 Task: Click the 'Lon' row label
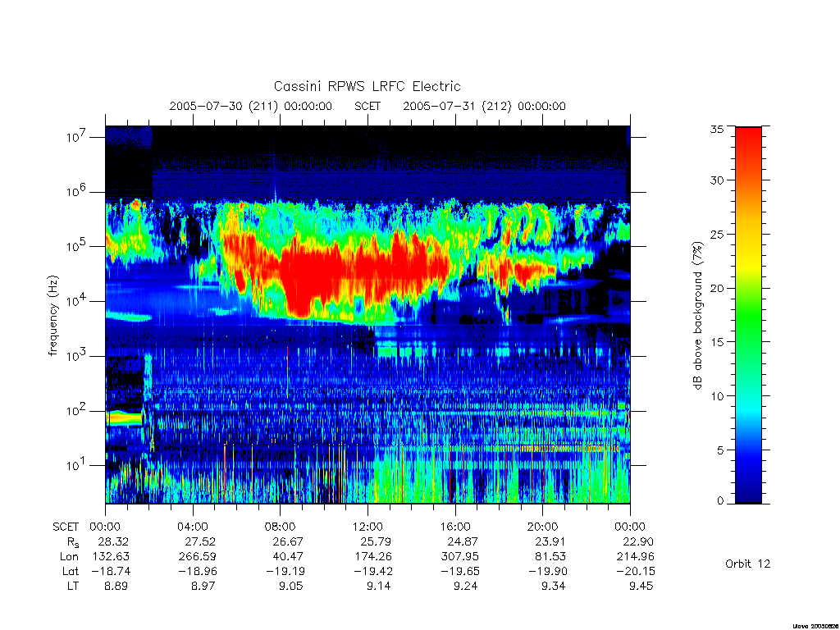(x=69, y=557)
